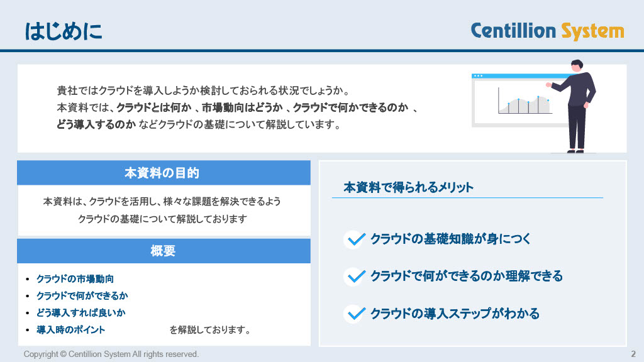This screenshot has height=362, width=644.
Task: Click the benefit text クラウドの導入ステップがわかる
Action: tap(455, 314)
